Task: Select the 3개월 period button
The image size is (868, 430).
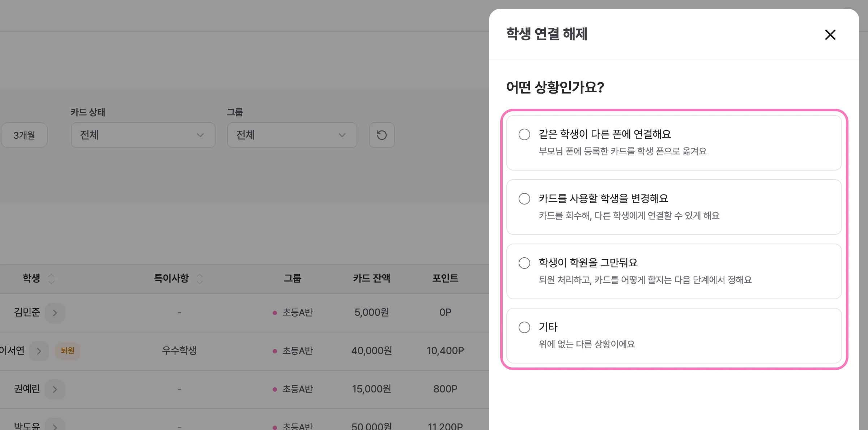Action: 24,135
